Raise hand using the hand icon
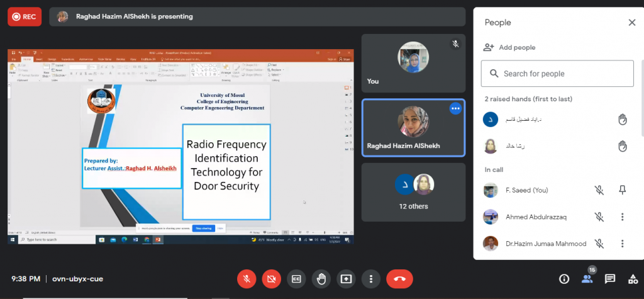The height and width of the screenshot is (299, 644). click(x=321, y=279)
